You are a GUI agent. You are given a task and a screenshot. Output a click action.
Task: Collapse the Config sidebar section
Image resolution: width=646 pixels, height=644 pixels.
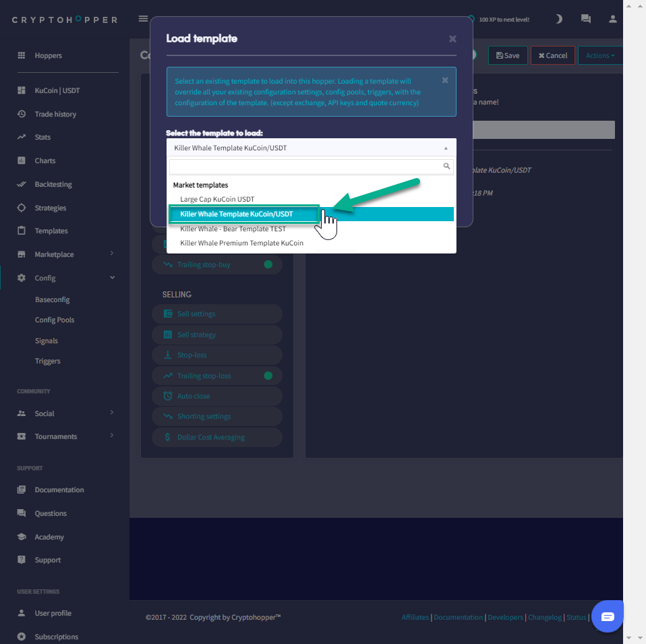[112, 278]
